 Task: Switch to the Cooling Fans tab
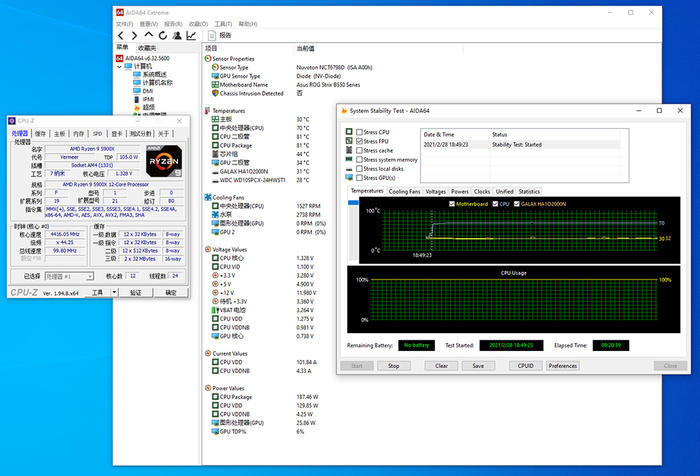pyautogui.click(x=404, y=192)
